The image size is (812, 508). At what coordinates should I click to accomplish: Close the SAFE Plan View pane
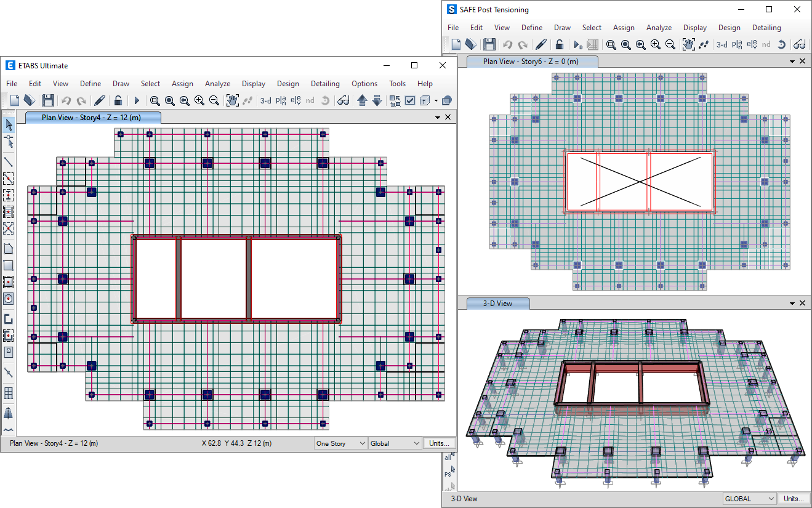tap(802, 62)
